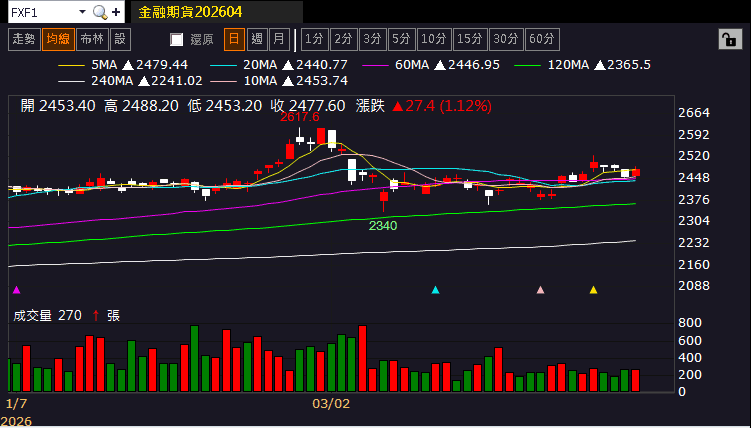Screen dimensions: 751x428
Task: Click the red up arrow beside volume
Action: [x=96, y=315]
